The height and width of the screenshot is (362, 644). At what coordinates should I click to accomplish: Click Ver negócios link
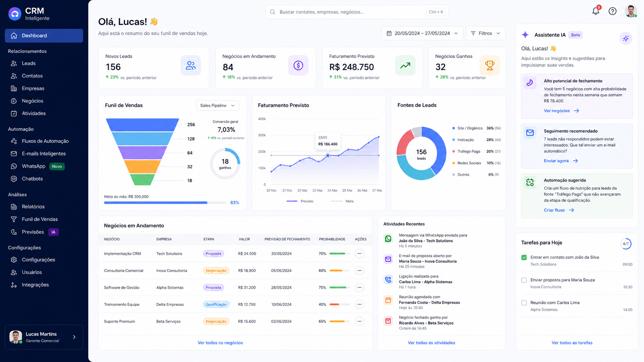coord(561,111)
